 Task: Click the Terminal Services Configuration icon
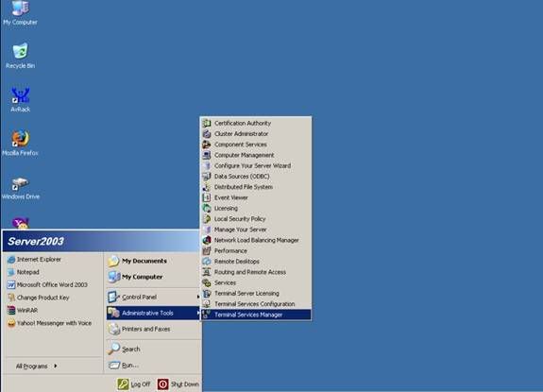(207, 304)
